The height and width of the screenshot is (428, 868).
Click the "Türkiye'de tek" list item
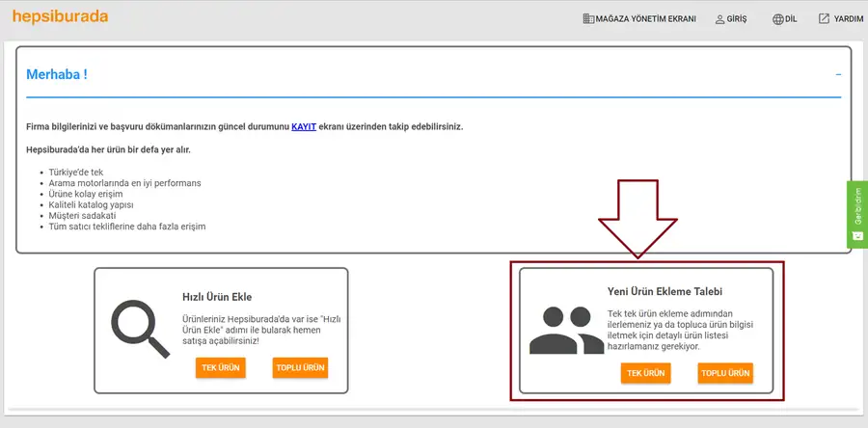(76, 172)
